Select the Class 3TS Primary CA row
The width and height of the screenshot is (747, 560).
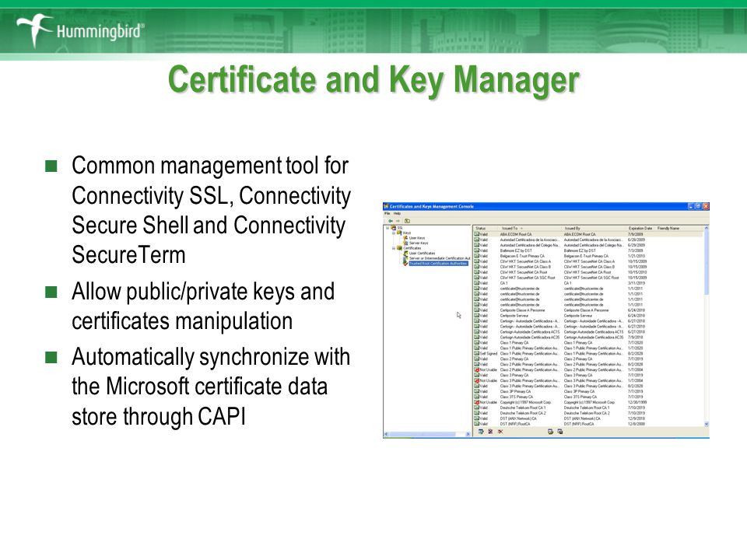click(588, 397)
